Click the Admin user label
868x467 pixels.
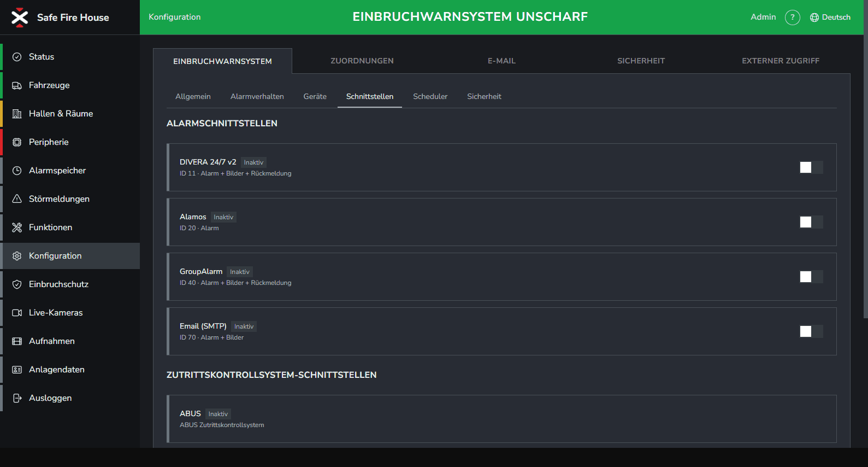point(763,17)
